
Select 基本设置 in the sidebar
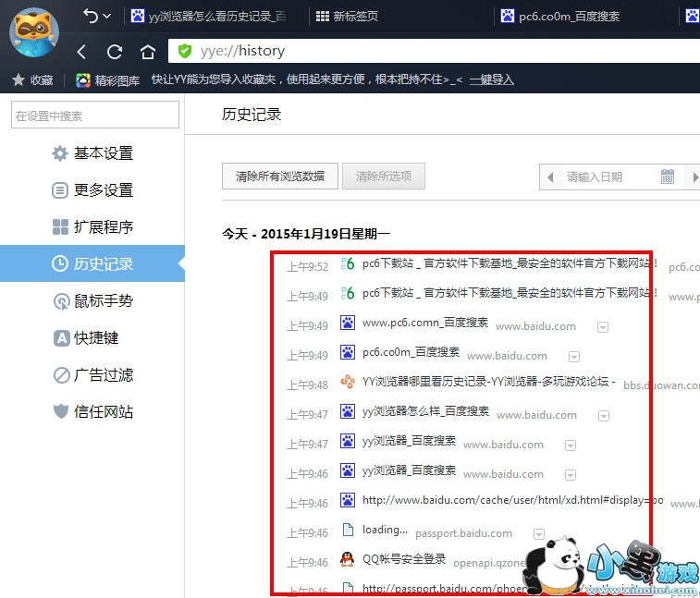coord(103,153)
